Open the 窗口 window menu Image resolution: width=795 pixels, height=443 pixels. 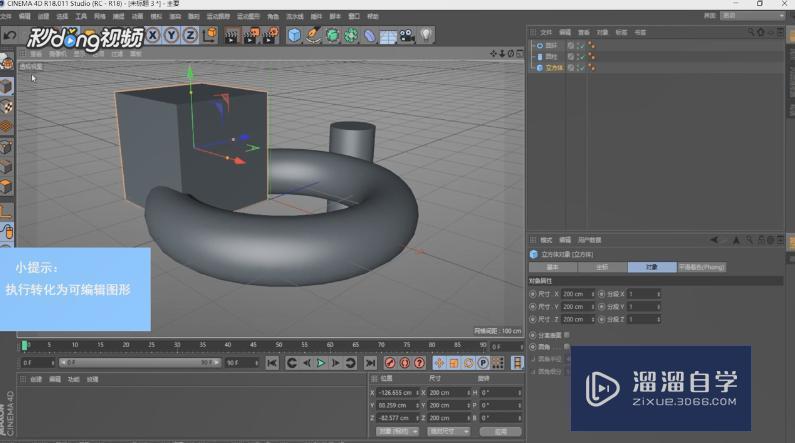(x=354, y=16)
